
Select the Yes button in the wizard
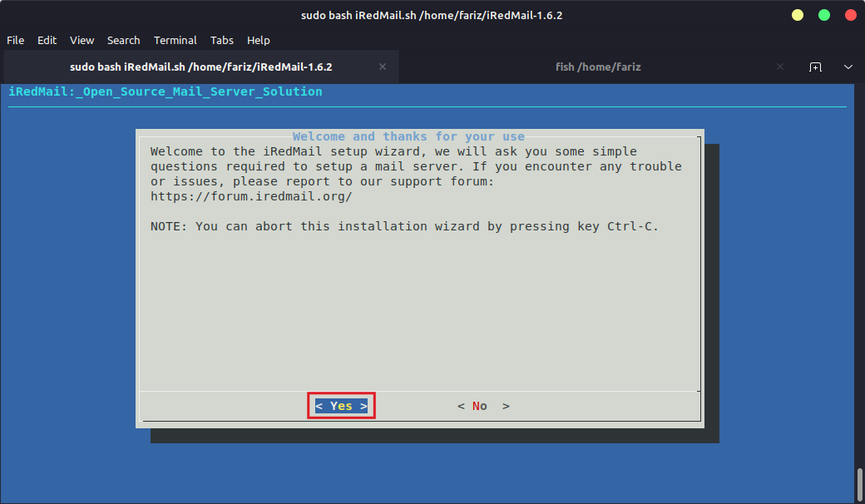[x=340, y=406]
